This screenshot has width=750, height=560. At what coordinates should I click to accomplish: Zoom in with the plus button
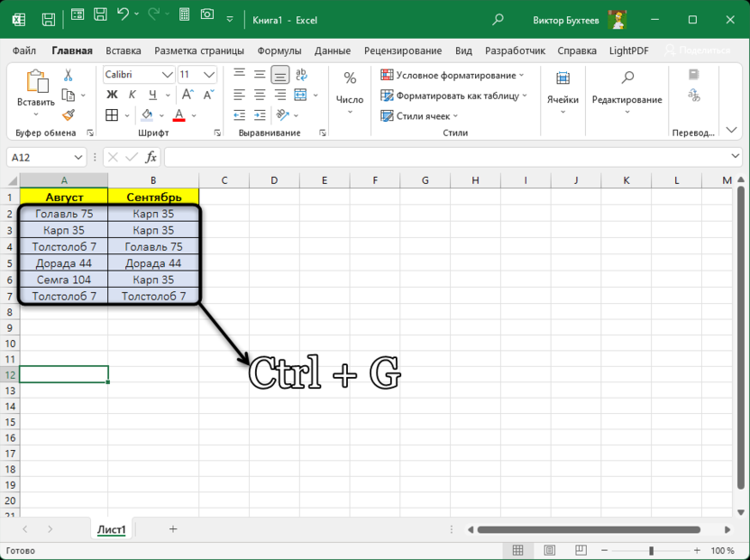click(697, 550)
